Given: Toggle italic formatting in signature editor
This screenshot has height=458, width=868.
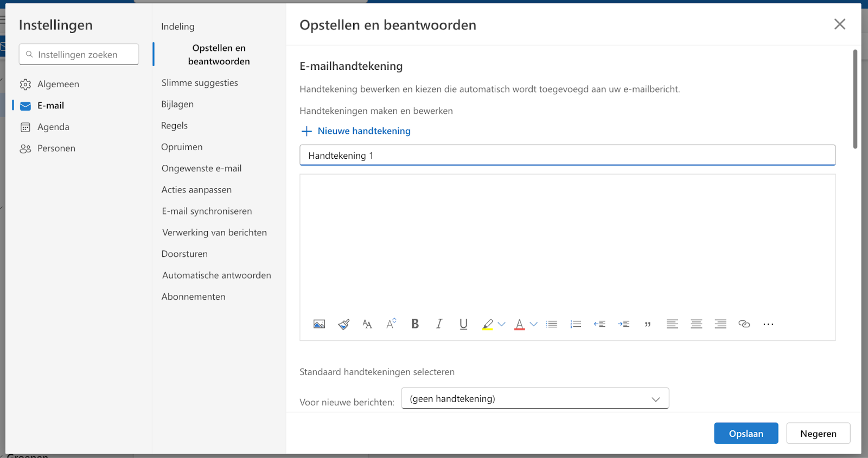Looking at the screenshot, I should (439, 324).
